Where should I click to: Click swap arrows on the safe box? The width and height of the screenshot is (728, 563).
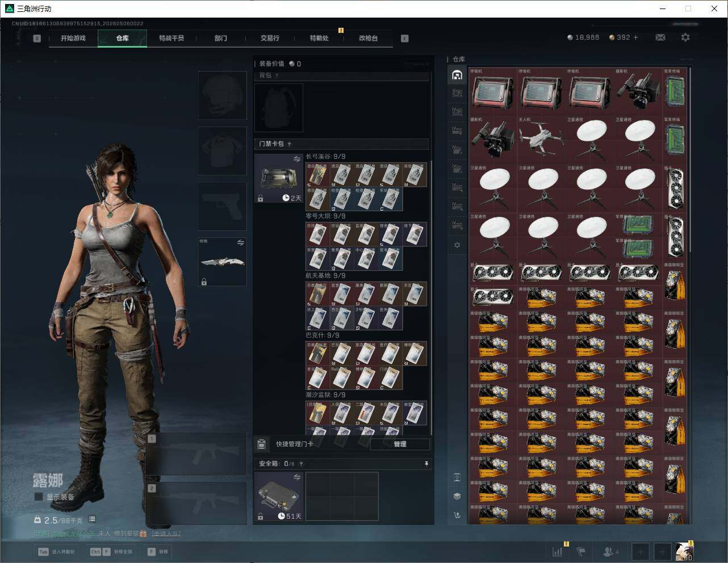[296, 478]
